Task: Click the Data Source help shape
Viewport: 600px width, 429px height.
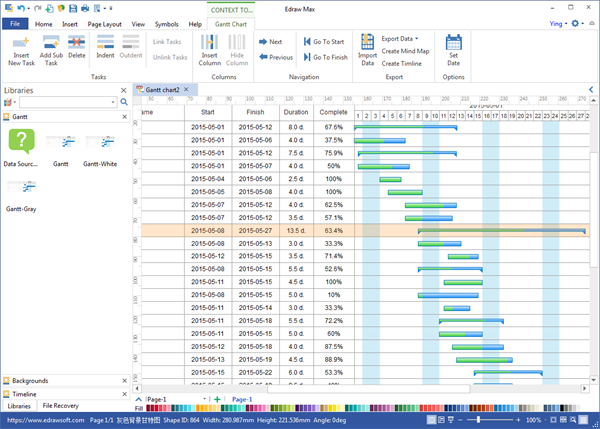Action: [x=22, y=141]
